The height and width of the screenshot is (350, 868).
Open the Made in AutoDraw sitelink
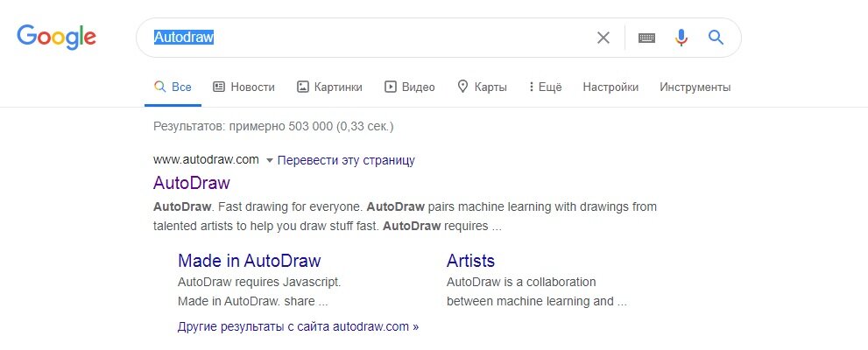249,261
